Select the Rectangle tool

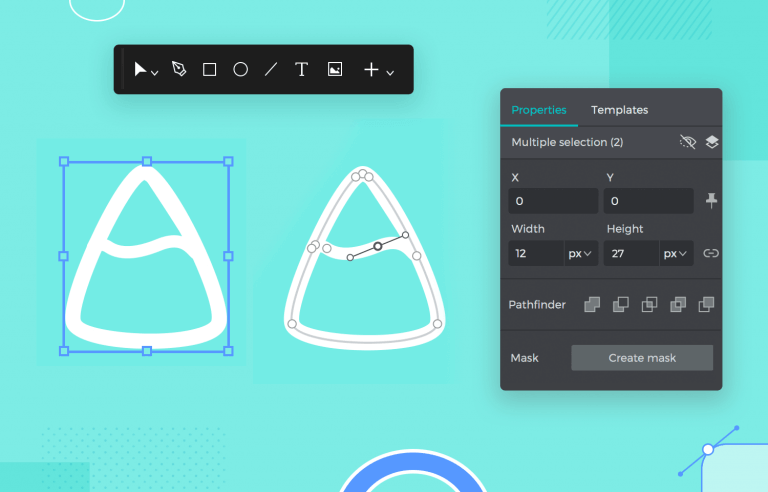pos(210,70)
